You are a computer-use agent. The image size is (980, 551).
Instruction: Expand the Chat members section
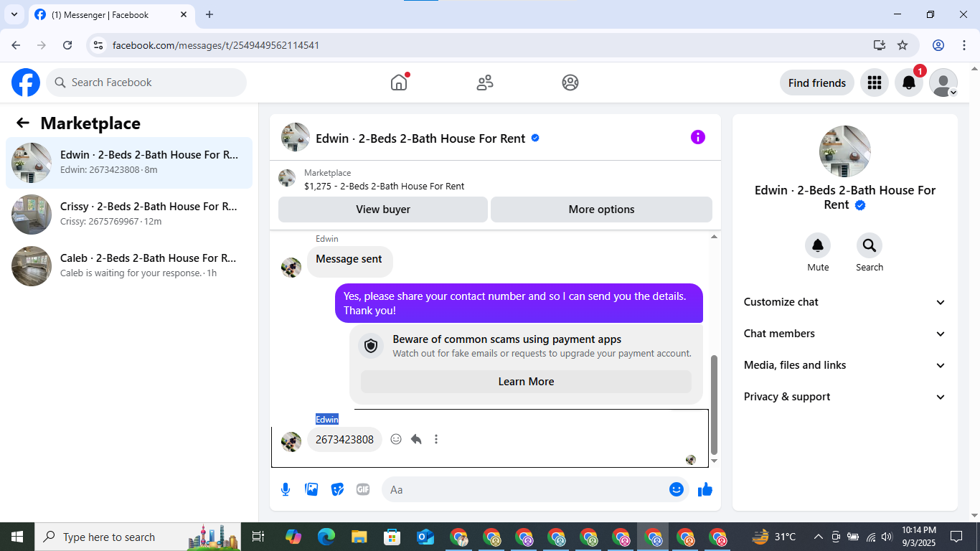[x=845, y=334]
